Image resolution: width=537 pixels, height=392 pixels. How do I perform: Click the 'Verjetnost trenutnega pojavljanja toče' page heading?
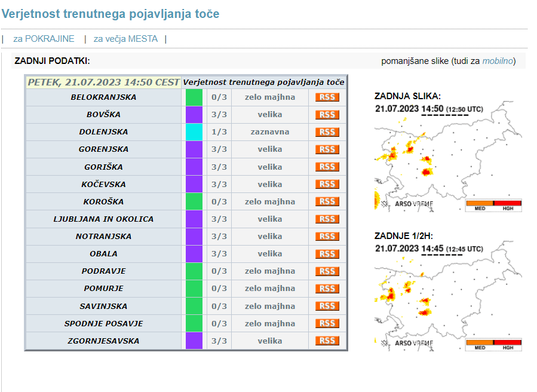click(111, 14)
